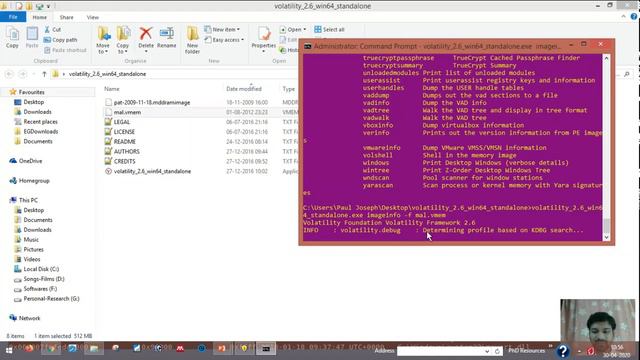Open Softwares (F:) drive

click(36, 289)
